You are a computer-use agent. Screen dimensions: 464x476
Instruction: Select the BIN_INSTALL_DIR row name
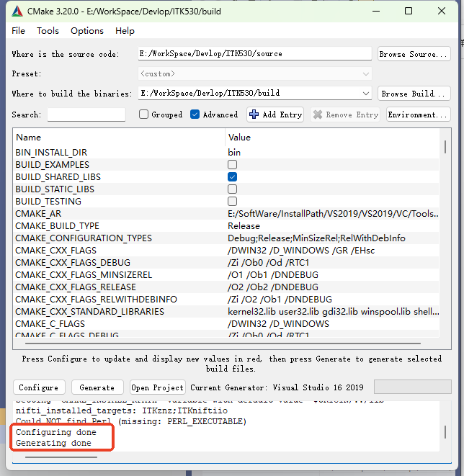[x=51, y=153]
